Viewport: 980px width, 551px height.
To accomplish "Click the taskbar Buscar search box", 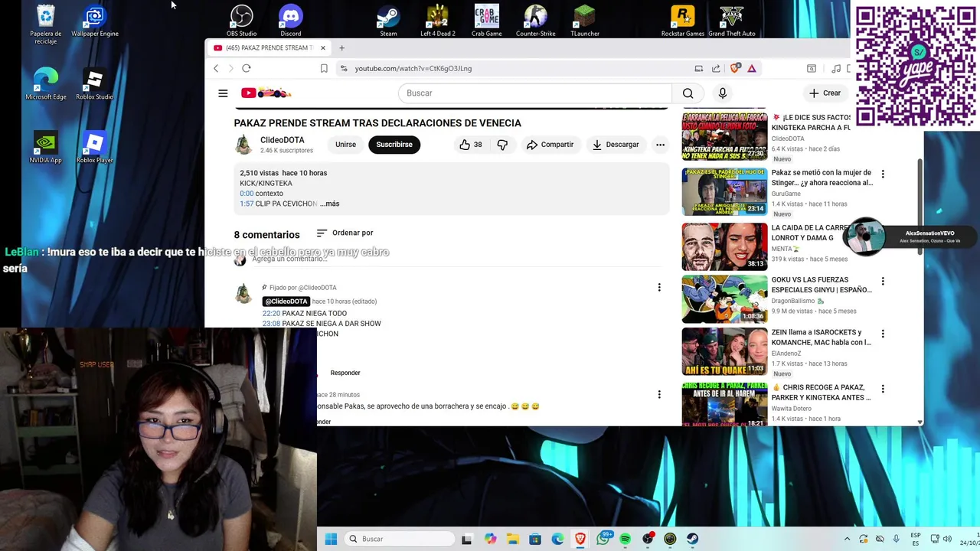I will pos(399,539).
